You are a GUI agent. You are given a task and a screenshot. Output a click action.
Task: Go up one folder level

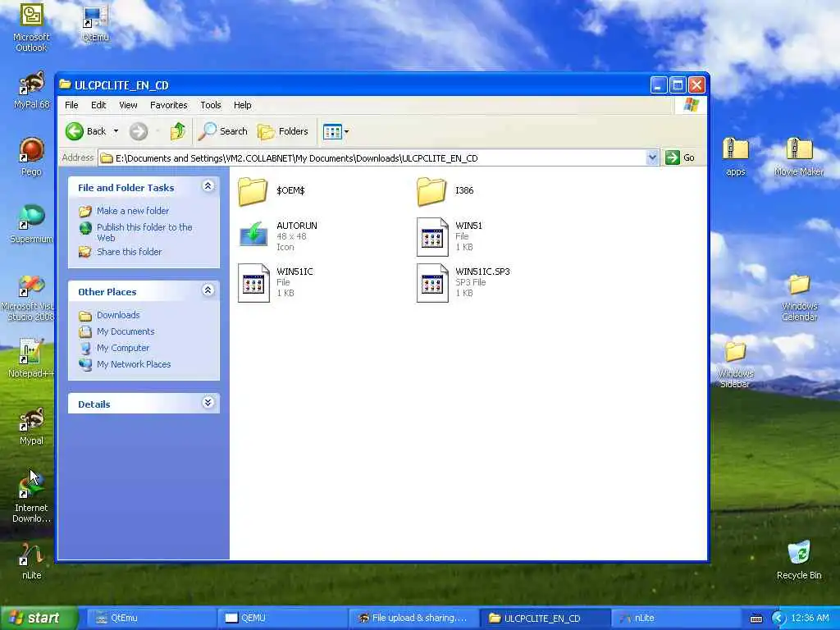177,131
